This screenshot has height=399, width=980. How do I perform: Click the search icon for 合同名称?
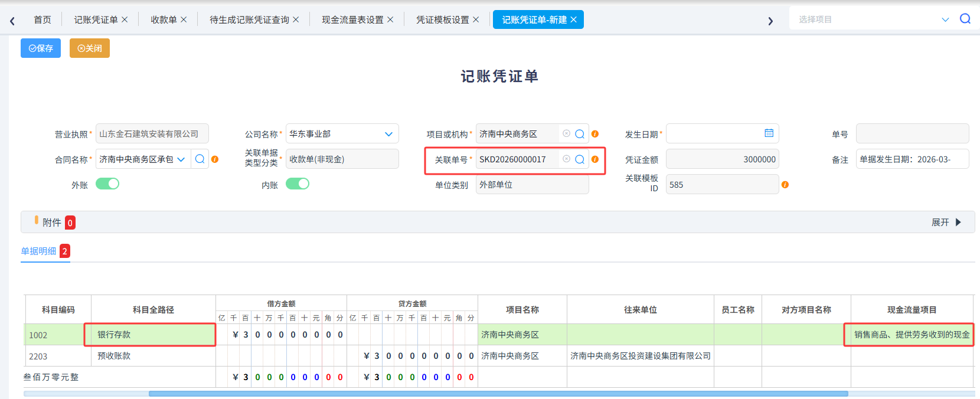tap(200, 159)
